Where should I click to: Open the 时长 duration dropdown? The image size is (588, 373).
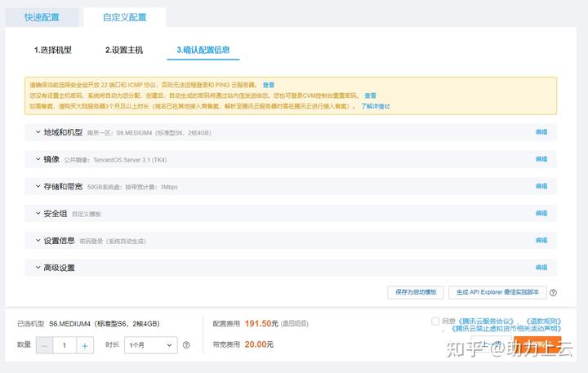pos(151,345)
